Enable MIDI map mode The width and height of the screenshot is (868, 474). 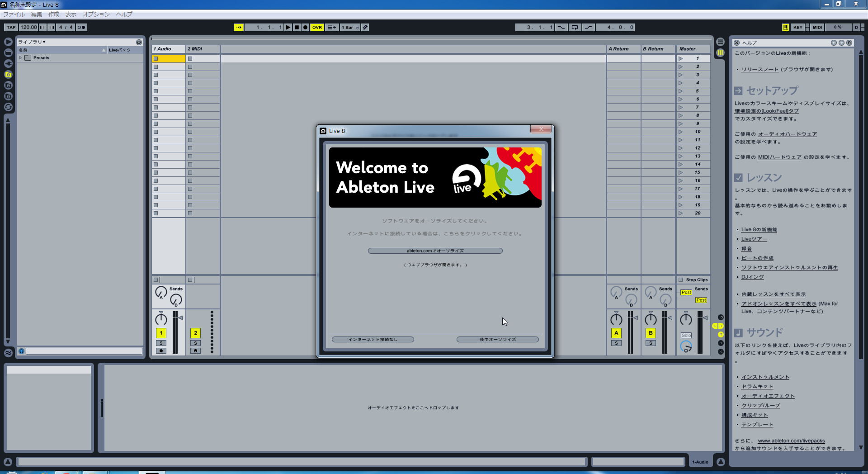(x=817, y=27)
